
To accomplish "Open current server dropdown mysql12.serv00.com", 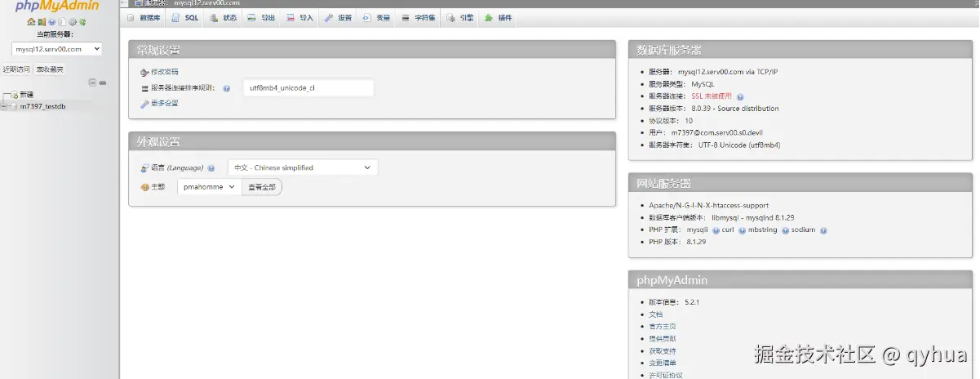I will coord(57,49).
